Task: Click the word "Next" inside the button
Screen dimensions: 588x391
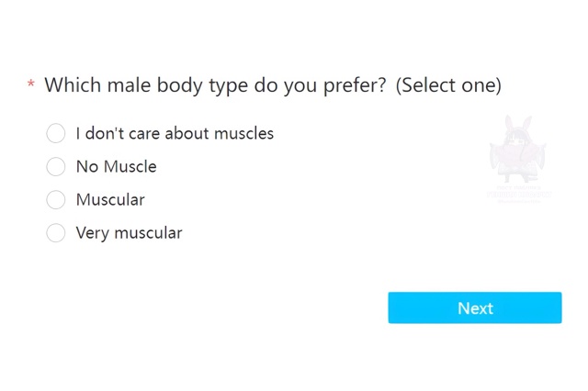Action: (475, 308)
